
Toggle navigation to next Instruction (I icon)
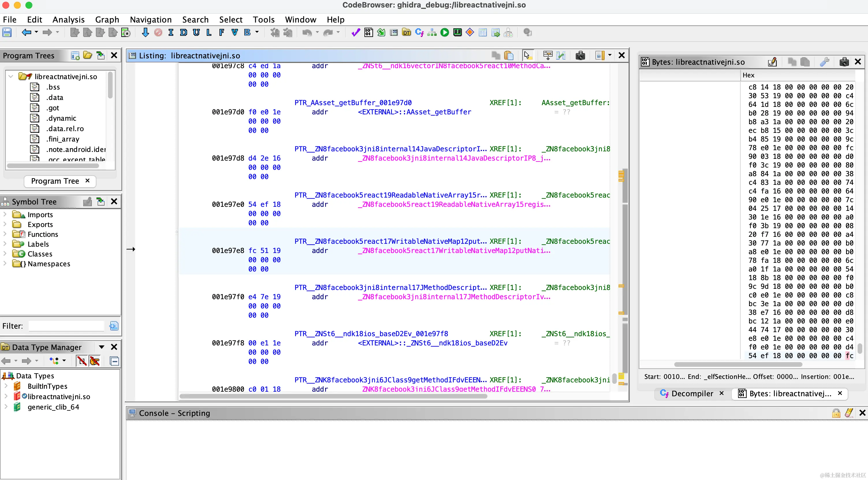coord(171,33)
